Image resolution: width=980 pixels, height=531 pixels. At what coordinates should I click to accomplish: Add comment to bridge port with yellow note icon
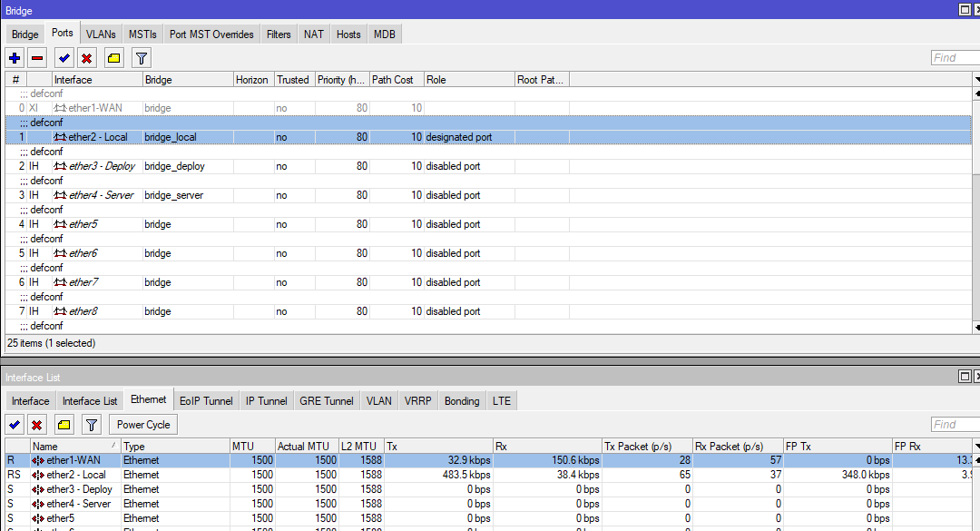click(x=113, y=58)
